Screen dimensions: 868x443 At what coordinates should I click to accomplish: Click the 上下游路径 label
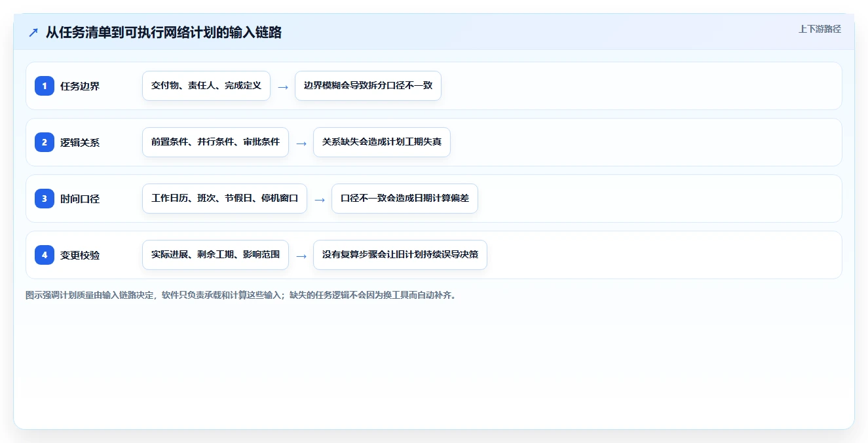click(820, 29)
